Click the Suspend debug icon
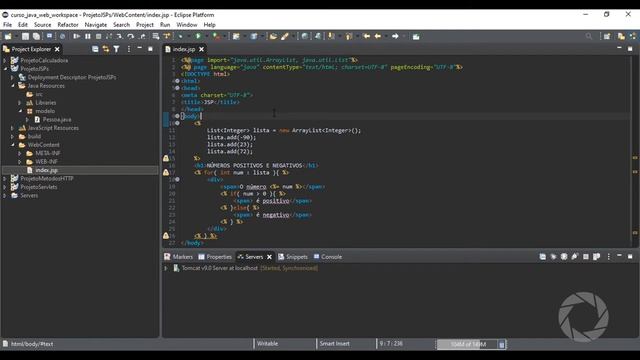Image resolution: width=640 pixels, height=360 pixels. point(87,36)
